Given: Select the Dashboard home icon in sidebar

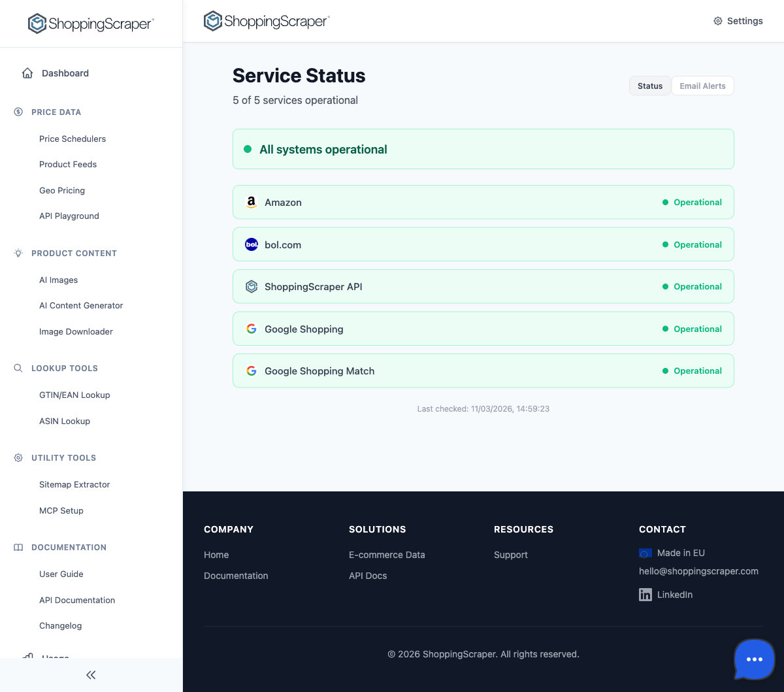Looking at the screenshot, I should (x=27, y=73).
